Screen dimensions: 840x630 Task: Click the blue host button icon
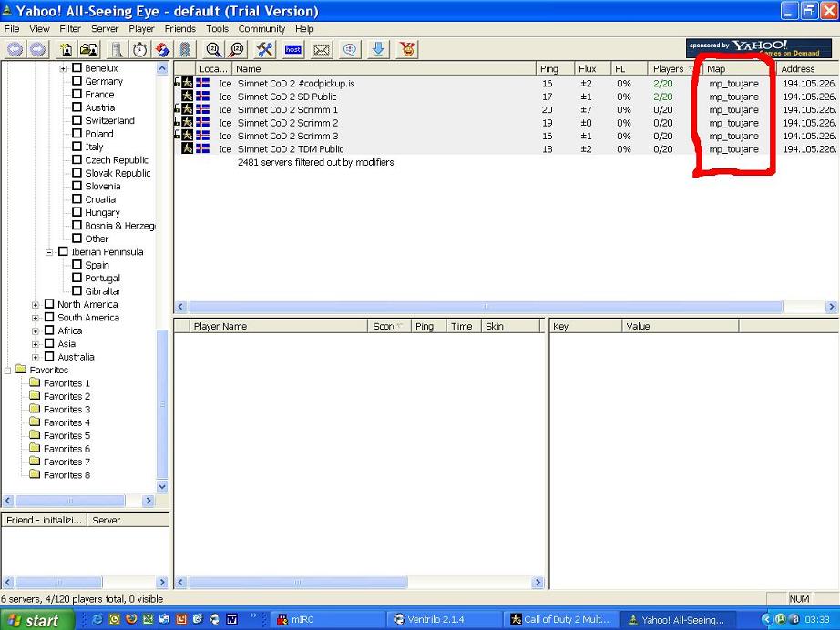pos(293,50)
